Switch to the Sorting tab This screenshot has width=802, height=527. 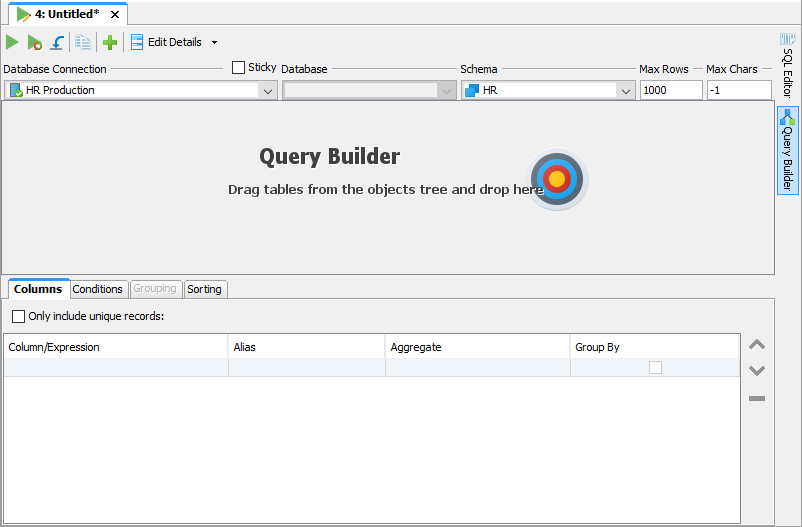[205, 289]
